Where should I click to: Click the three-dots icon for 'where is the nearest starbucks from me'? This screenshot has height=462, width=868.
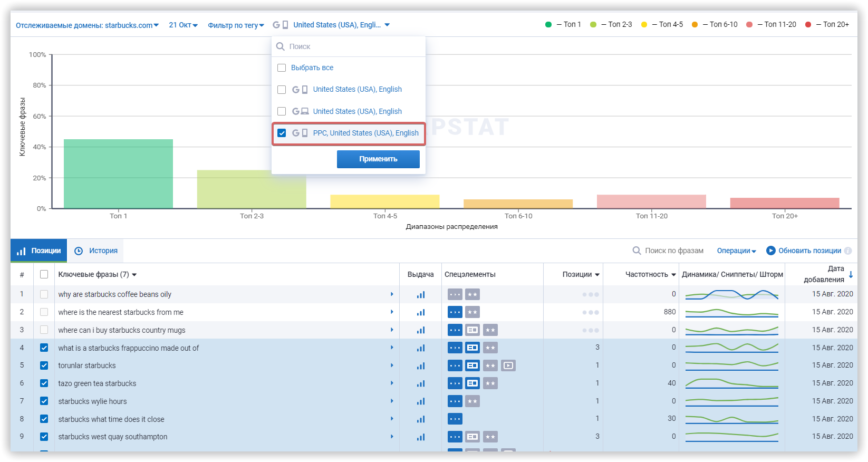(x=455, y=312)
